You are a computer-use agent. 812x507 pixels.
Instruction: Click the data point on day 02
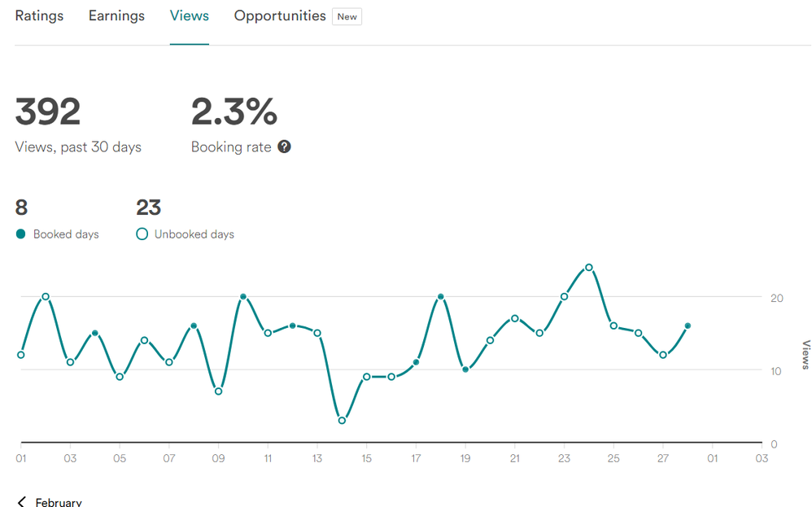point(46,297)
